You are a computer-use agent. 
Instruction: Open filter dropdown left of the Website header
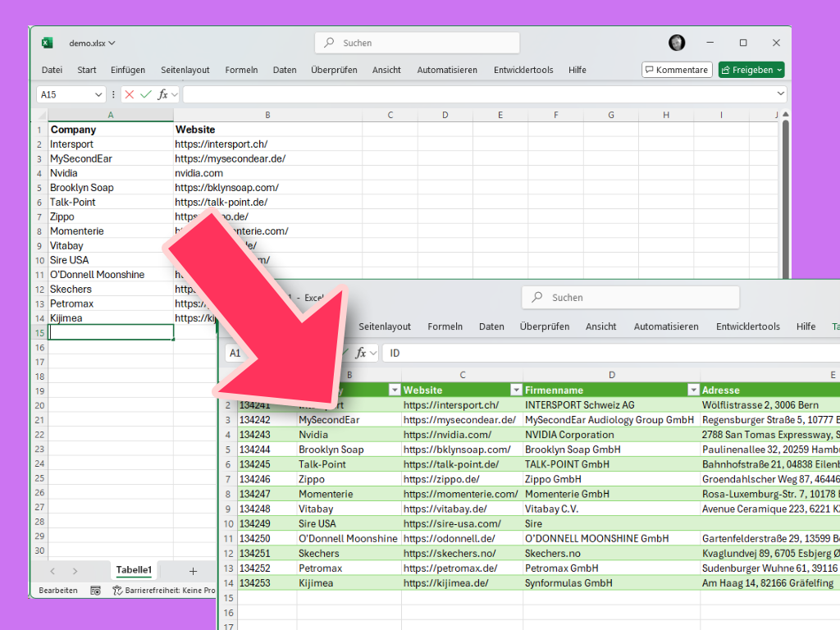point(395,390)
